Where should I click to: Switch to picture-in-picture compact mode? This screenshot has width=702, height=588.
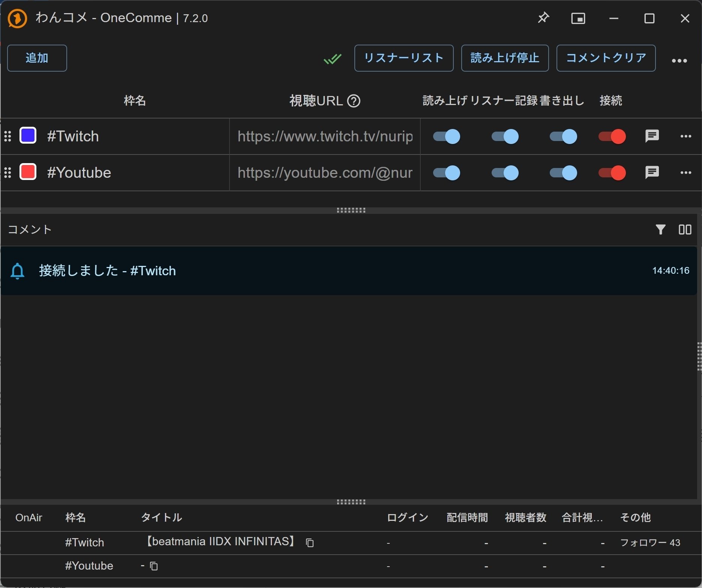point(578,18)
